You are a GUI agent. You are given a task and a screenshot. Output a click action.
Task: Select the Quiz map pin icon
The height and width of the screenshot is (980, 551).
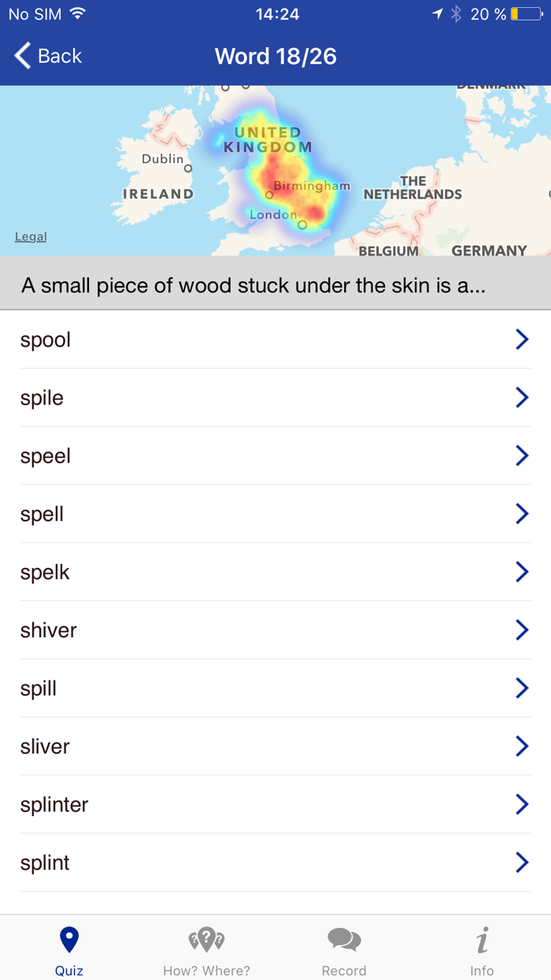[x=68, y=938]
